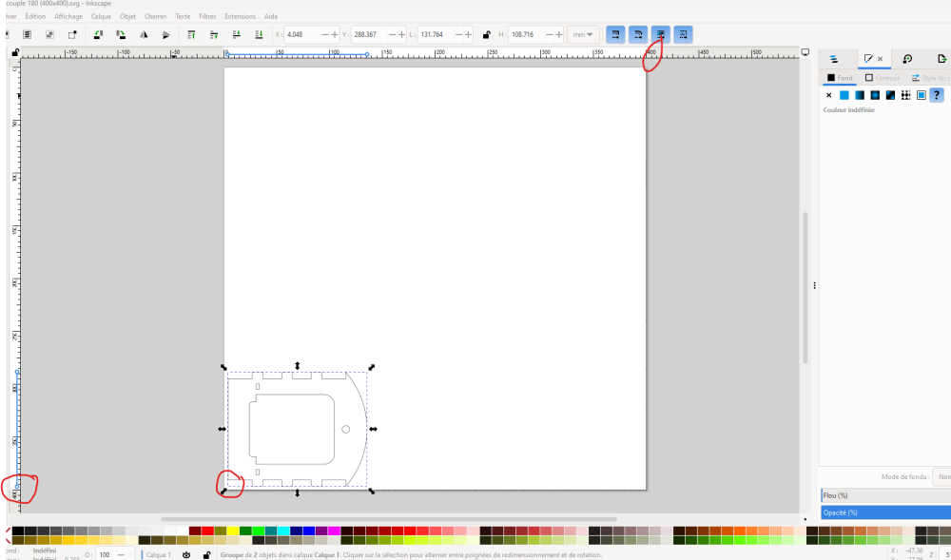The image size is (951, 560).
Task: Click the X position input field
Action: coord(301,34)
